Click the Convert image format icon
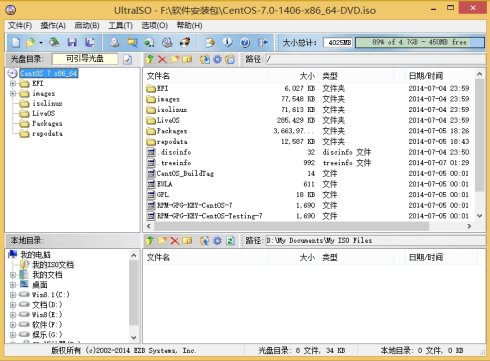The width and height of the screenshot is (490, 361). click(x=150, y=42)
